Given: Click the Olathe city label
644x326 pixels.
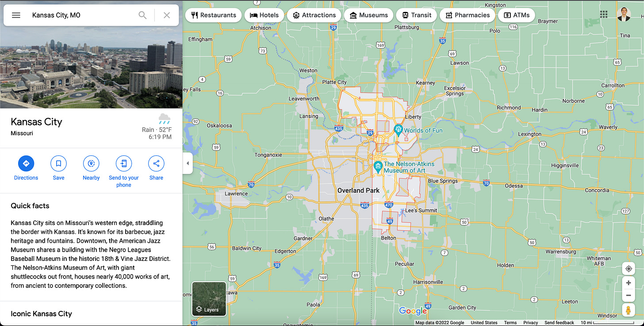Looking at the screenshot, I should pos(326,219).
